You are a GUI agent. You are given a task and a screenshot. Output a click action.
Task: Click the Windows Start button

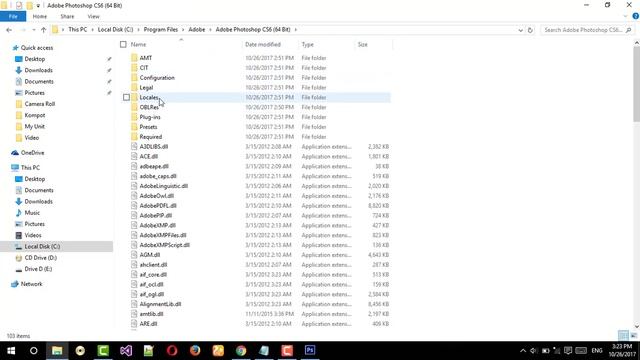point(11,350)
